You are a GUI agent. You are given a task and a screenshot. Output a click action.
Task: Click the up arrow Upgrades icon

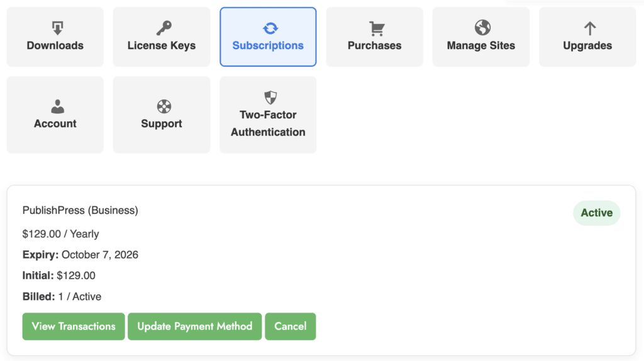[589, 28]
